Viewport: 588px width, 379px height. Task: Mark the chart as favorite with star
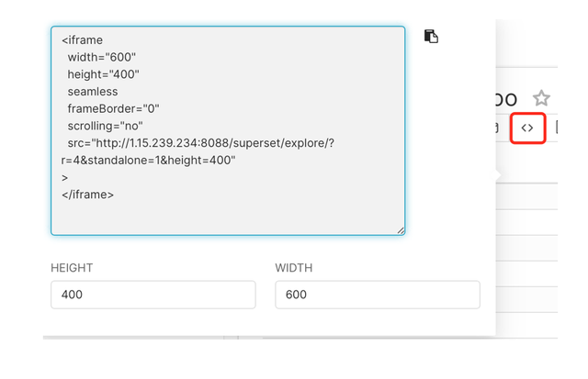(542, 98)
